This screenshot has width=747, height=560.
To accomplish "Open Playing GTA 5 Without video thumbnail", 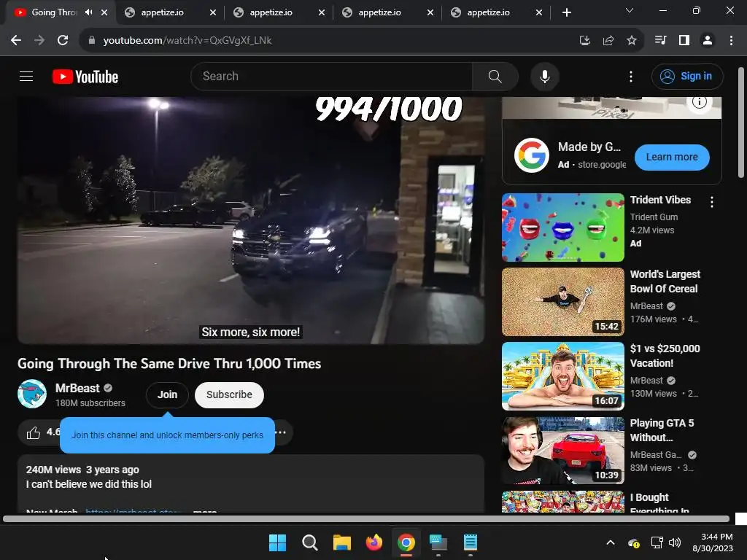I will tap(562, 451).
